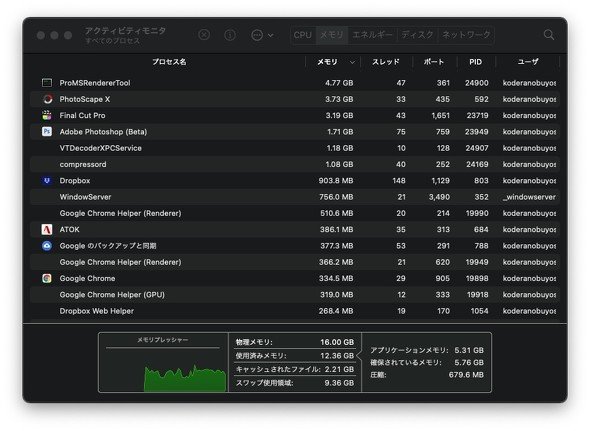Select the ProMSRendererTool icon
This screenshot has height=431, width=590.
[47, 83]
